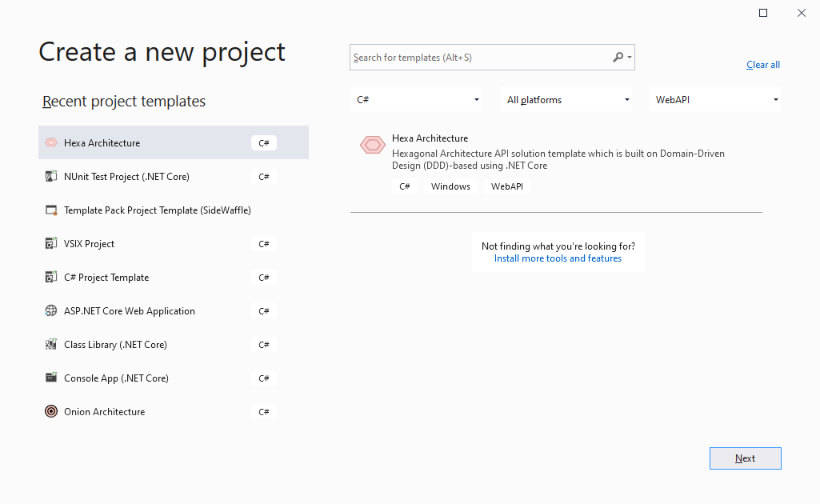Open Install more tools and features link

[558, 258]
